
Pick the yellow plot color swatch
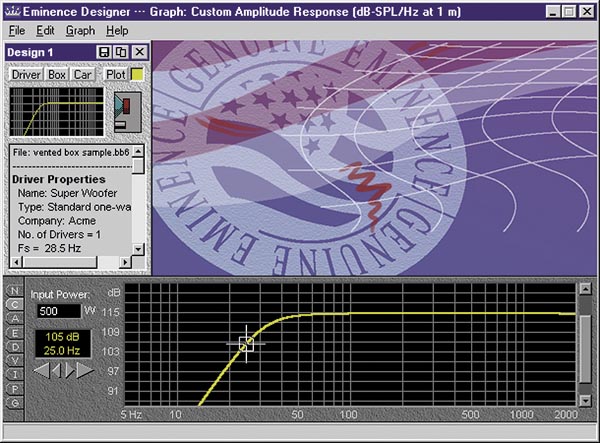click(x=137, y=75)
